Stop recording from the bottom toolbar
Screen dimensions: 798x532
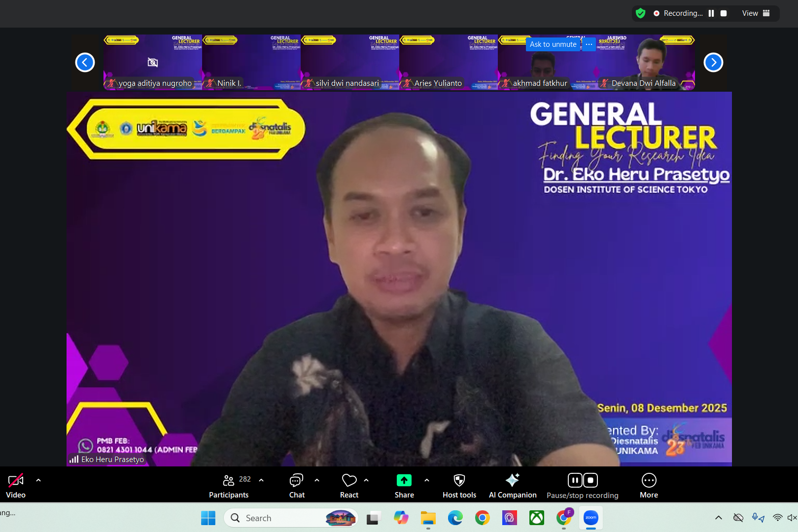click(590, 480)
